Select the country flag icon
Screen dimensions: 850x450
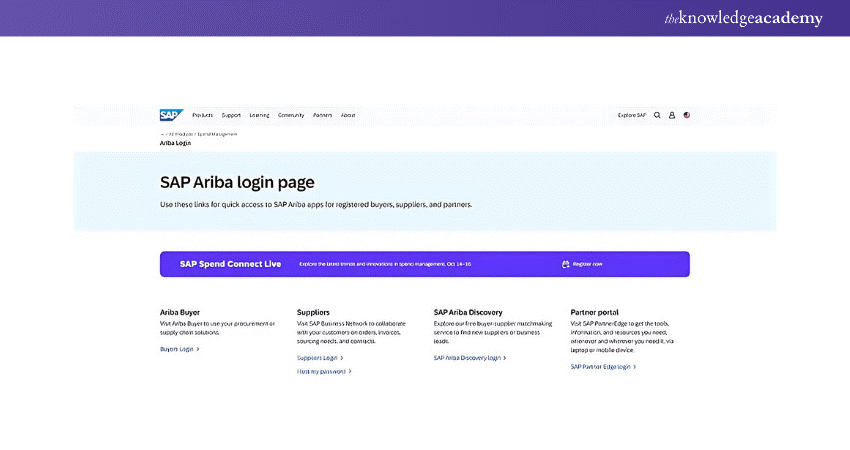tap(687, 115)
